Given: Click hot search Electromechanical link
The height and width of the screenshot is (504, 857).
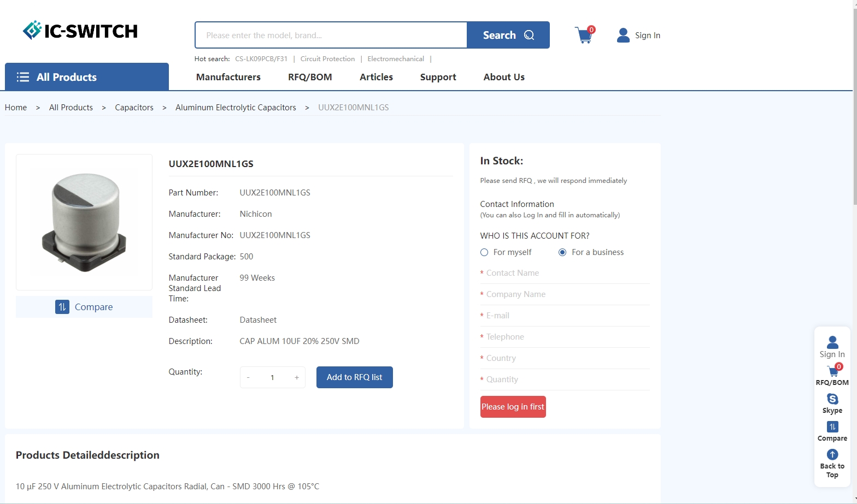Looking at the screenshot, I should tap(396, 59).
